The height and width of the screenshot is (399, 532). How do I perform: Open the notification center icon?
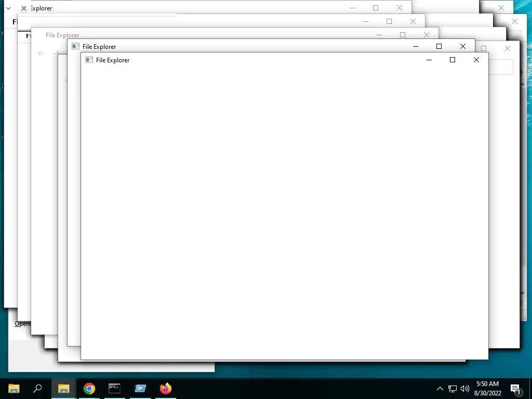(x=515, y=389)
